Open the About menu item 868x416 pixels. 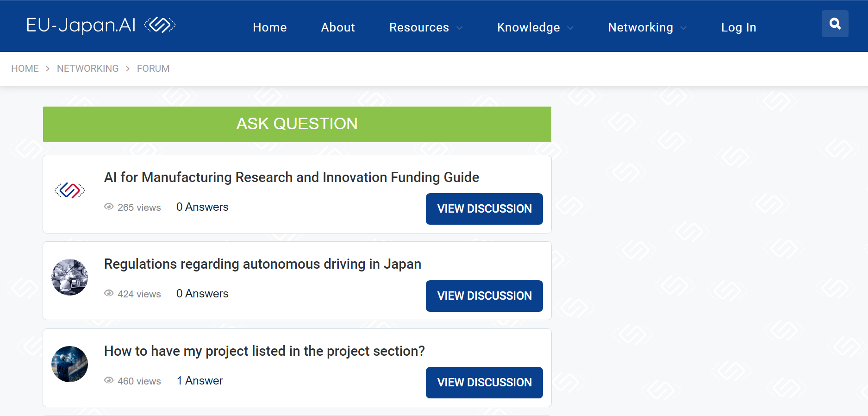tap(338, 27)
